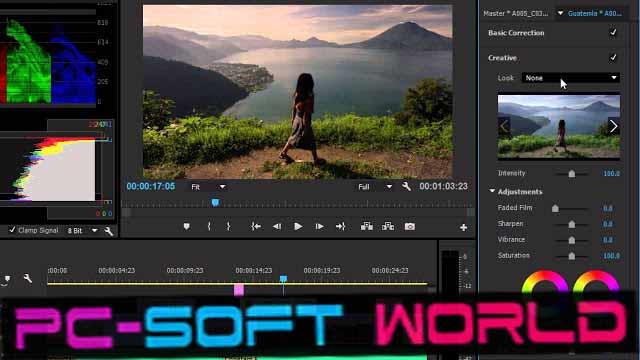This screenshot has width=640, height=360.
Task: Step back one frame
Action: pos(277,226)
